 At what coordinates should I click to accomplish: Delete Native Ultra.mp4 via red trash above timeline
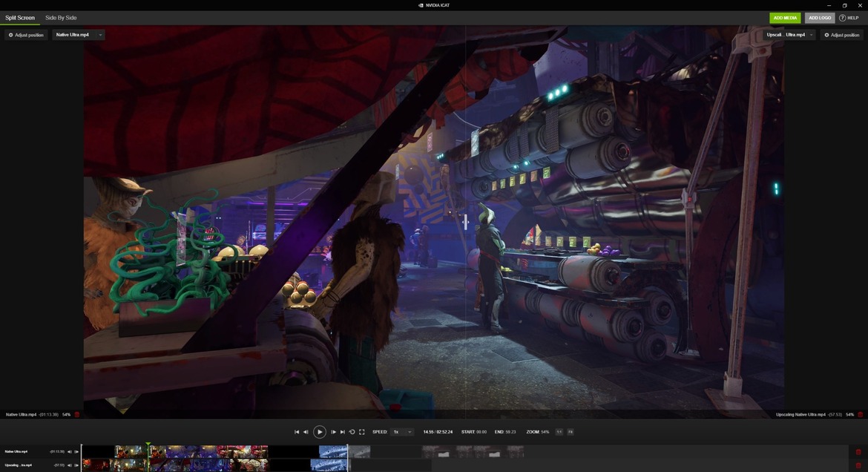77,414
